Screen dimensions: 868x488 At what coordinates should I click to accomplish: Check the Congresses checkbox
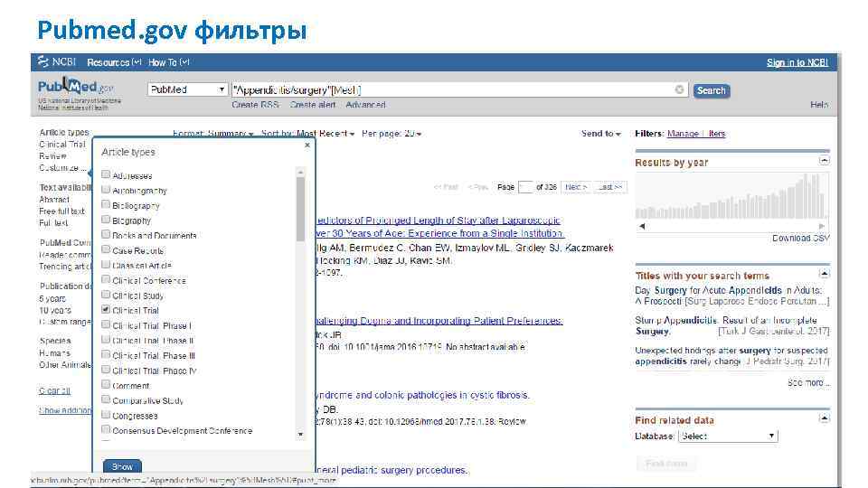click(x=106, y=414)
